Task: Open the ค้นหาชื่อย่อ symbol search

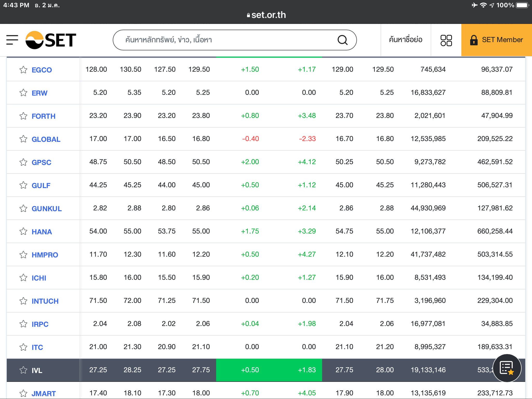Action: pos(405,40)
